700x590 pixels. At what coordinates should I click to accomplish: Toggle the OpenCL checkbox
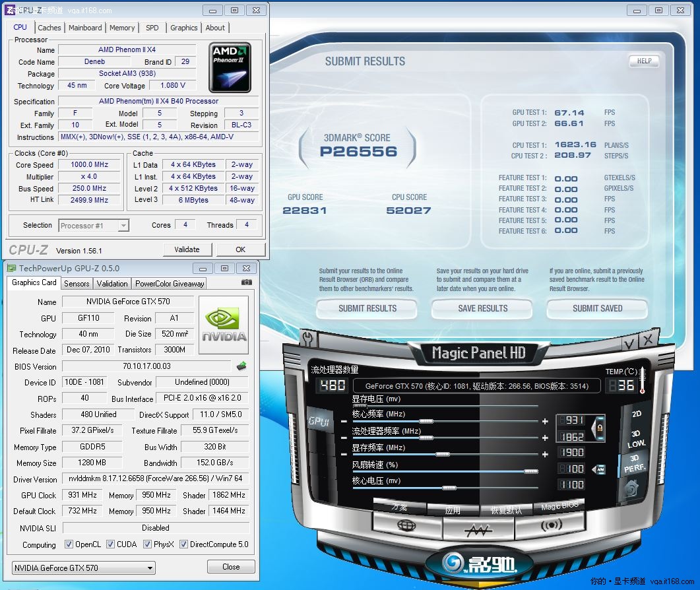pyautogui.click(x=69, y=544)
